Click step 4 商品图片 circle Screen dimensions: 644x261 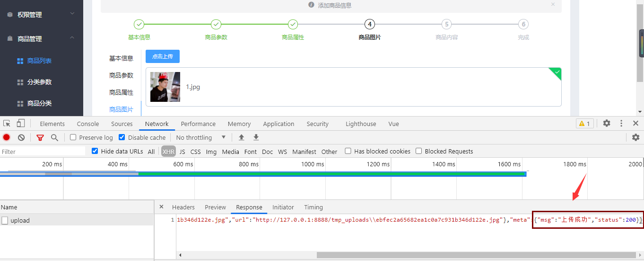coord(370,24)
